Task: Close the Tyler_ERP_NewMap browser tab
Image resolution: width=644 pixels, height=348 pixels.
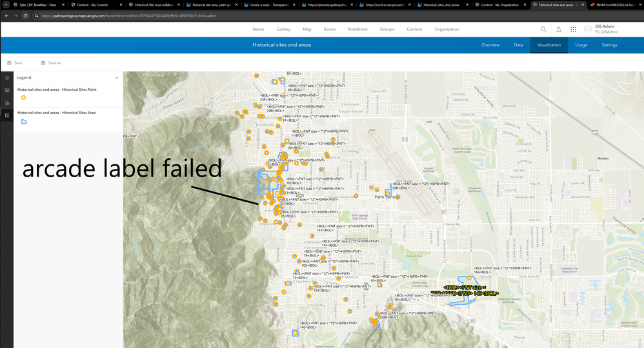Action: (63, 5)
